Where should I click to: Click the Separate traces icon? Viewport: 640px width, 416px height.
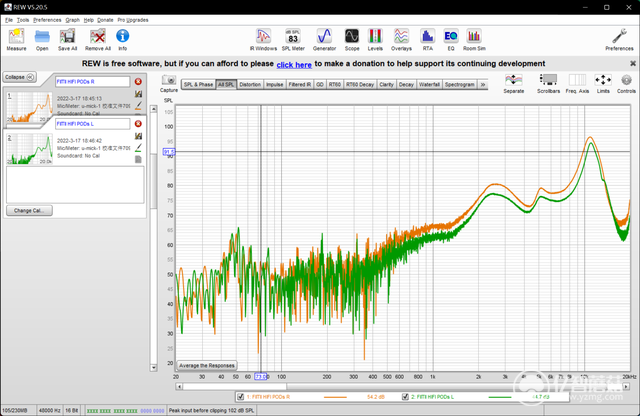point(513,83)
